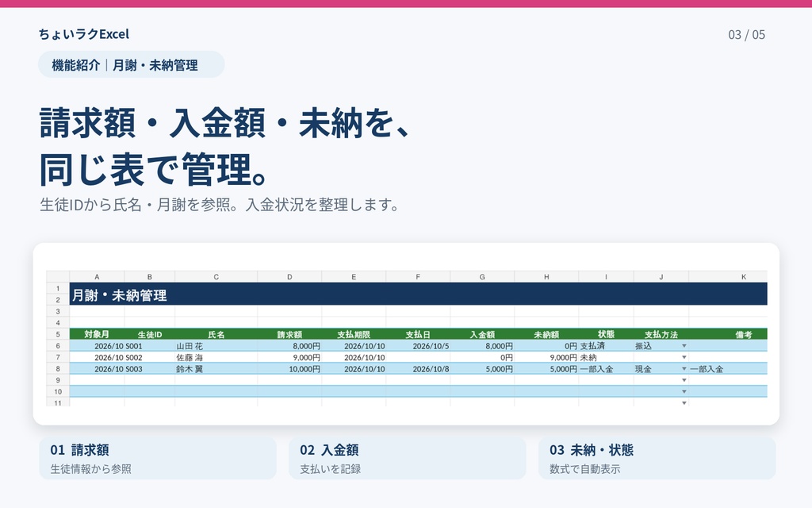This screenshot has width=812, height=508.
Task: Click the 生徒ID table header cell
Action: [x=150, y=334]
